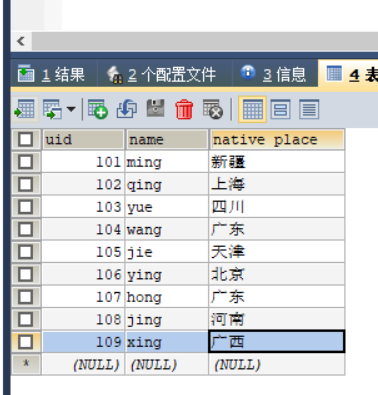Select the cell with uid 107
The height and width of the screenshot is (395, 378).
[x=83, y=297]
